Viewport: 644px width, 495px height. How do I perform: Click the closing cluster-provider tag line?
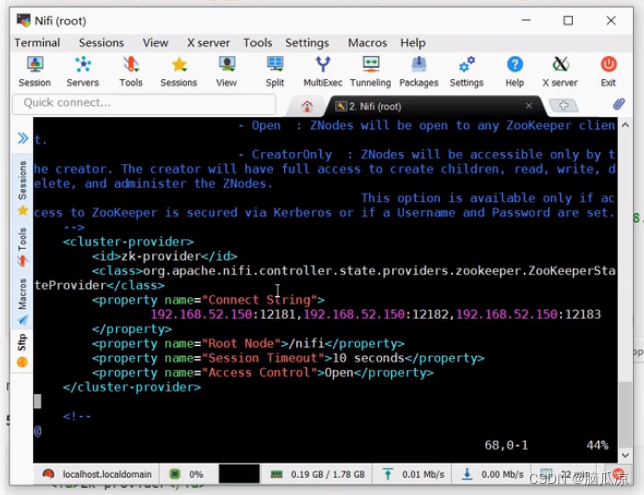click(x=132, y=387)
